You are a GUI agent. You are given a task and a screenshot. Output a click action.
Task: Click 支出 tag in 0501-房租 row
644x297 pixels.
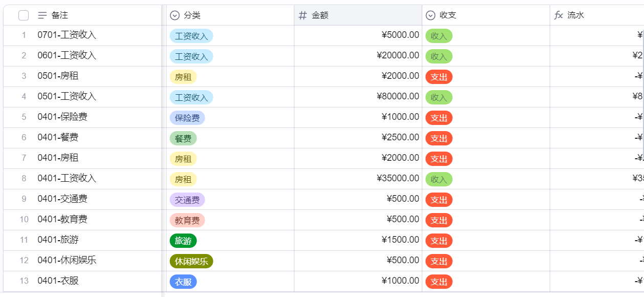(x=439, y=77)
